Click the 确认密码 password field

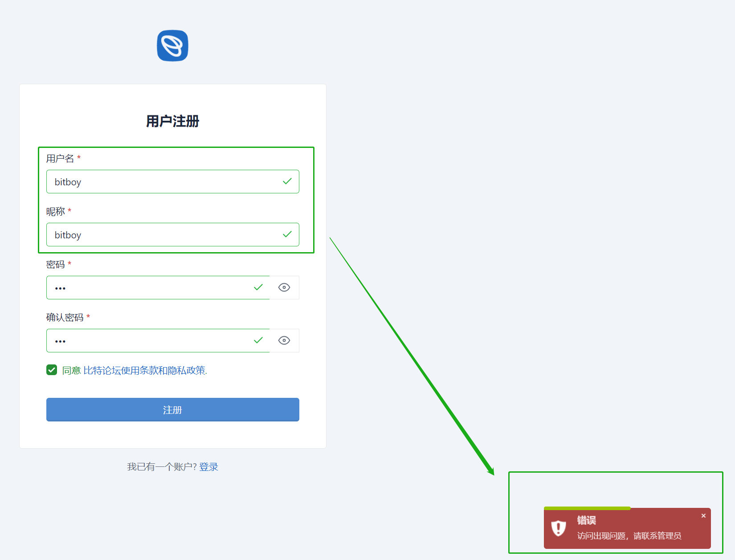[x=158, y=340]
